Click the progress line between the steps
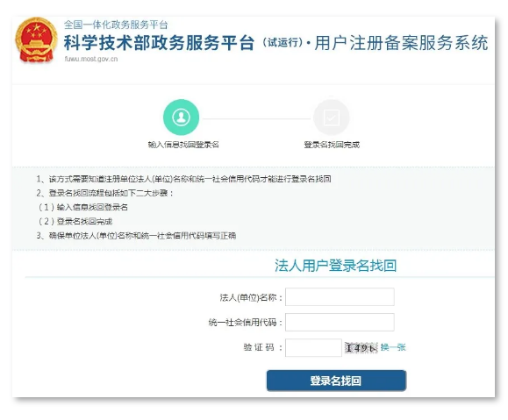This screenshot has width=508, height=420. [x=256, y=118]
